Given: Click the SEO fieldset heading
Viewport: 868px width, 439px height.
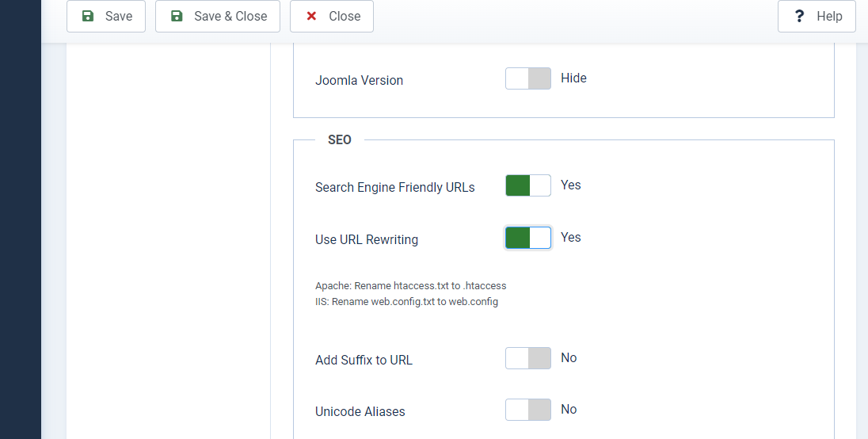Looking at the screenshot, I should coord(340,140).
